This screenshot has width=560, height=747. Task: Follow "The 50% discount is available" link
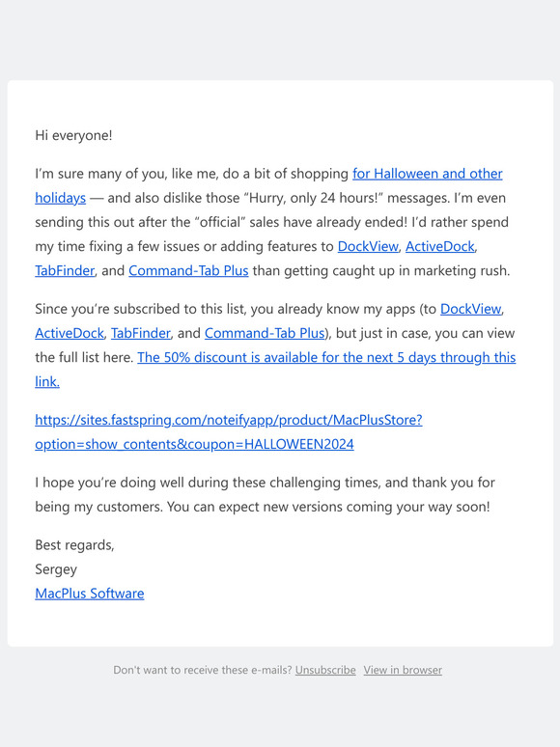pyautogui.click(x=326, y=357)
